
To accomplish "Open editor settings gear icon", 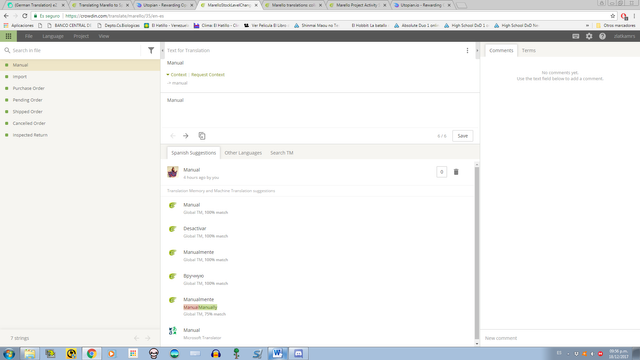I will coord(589,36).
